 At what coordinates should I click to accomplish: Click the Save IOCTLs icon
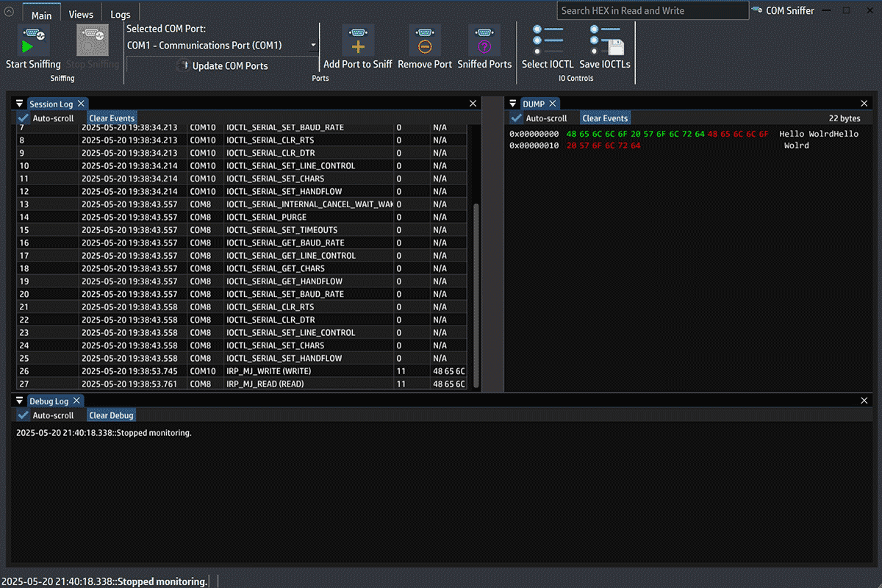pos(606,40)
